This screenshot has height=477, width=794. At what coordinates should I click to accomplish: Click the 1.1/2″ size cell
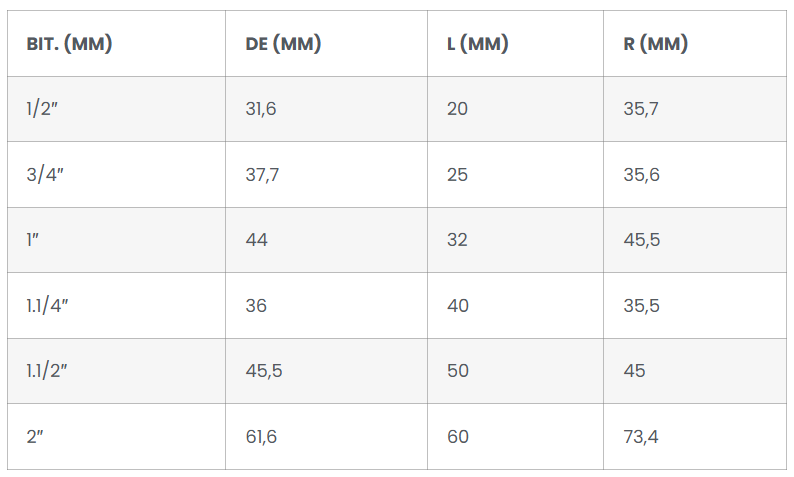coord(47,371)
